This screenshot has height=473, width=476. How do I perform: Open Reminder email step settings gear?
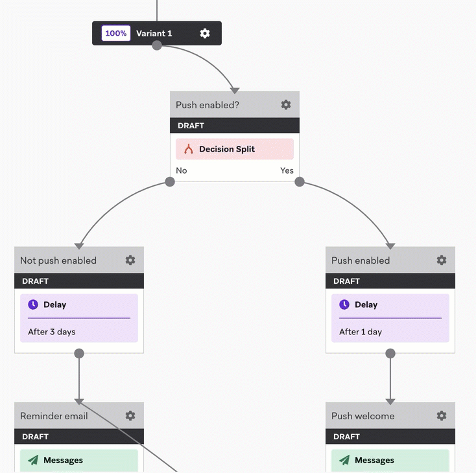pos(130,416)
